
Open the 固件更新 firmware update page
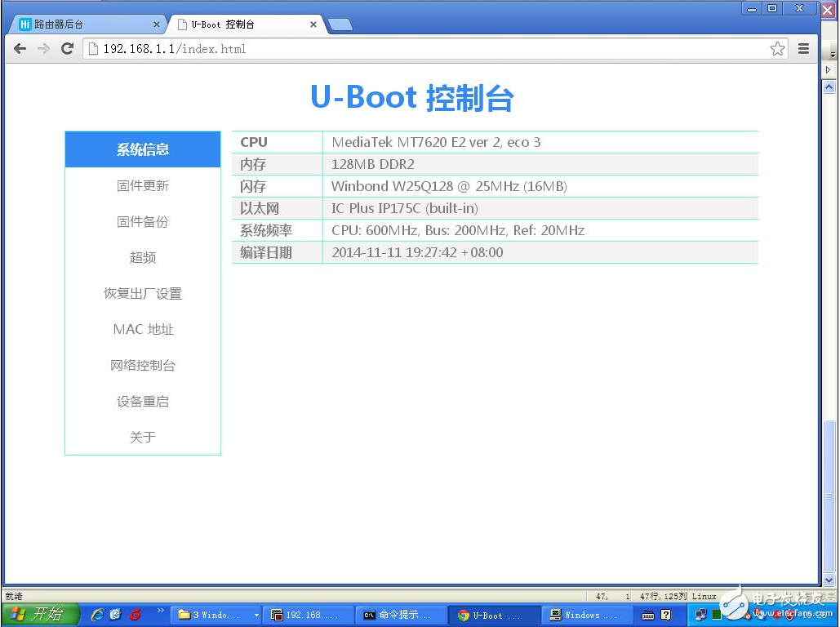[x=142, y=185]
